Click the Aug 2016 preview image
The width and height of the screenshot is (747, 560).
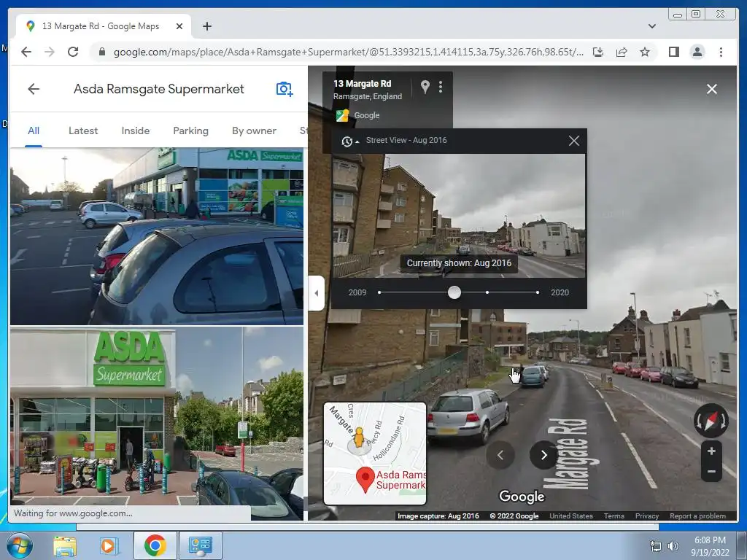tap(459, 215)
